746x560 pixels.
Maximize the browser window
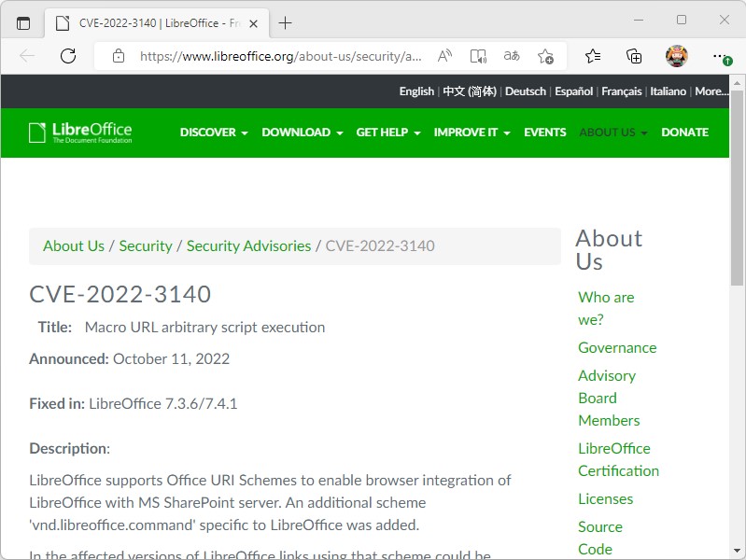[x=682, y=20]
